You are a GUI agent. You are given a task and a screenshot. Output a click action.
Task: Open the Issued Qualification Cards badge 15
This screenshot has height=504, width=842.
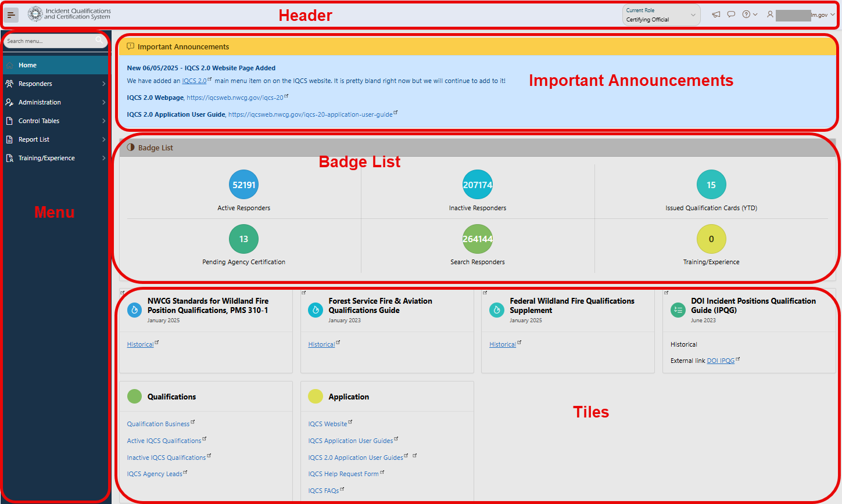click(711, 185)
